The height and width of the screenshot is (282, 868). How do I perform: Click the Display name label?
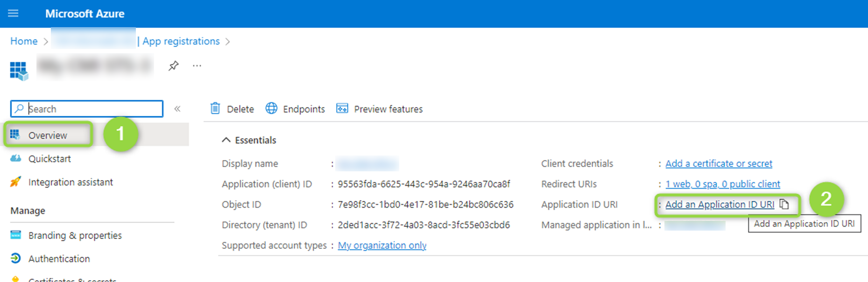tap(250, 163)
